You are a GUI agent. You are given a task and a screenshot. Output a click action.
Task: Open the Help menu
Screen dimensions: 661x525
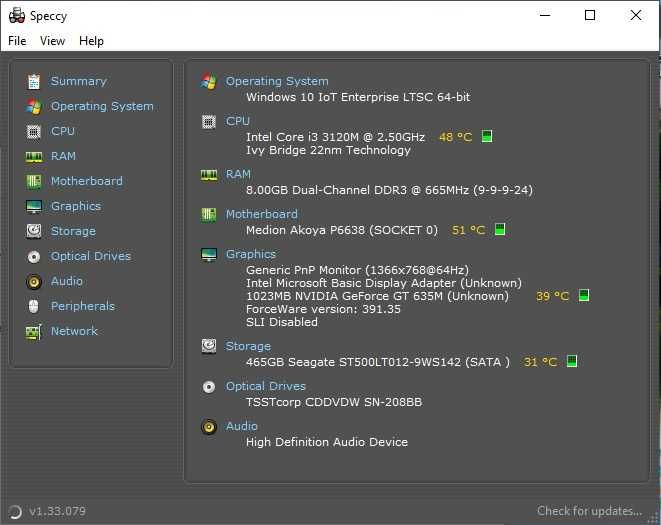click(91, 41)
